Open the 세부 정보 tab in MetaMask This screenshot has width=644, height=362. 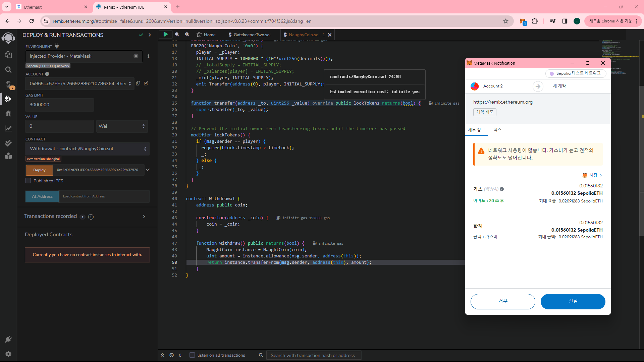(476, 130)
